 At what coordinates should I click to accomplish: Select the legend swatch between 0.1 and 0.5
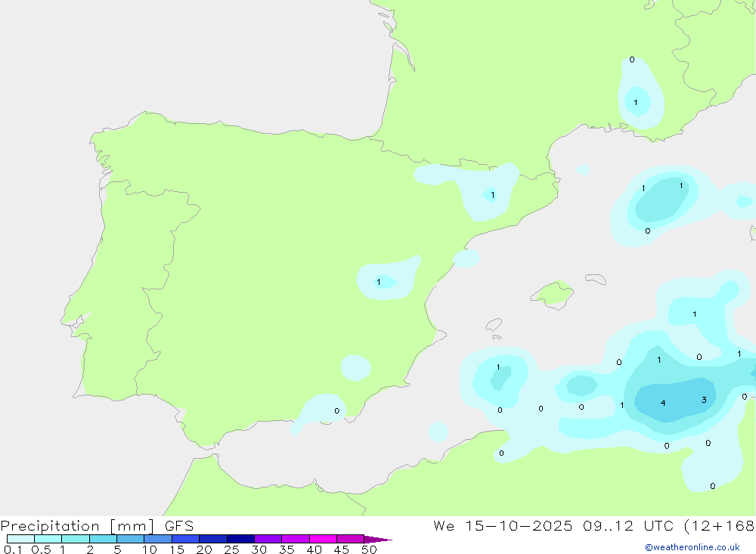click(x=20, y=539)
